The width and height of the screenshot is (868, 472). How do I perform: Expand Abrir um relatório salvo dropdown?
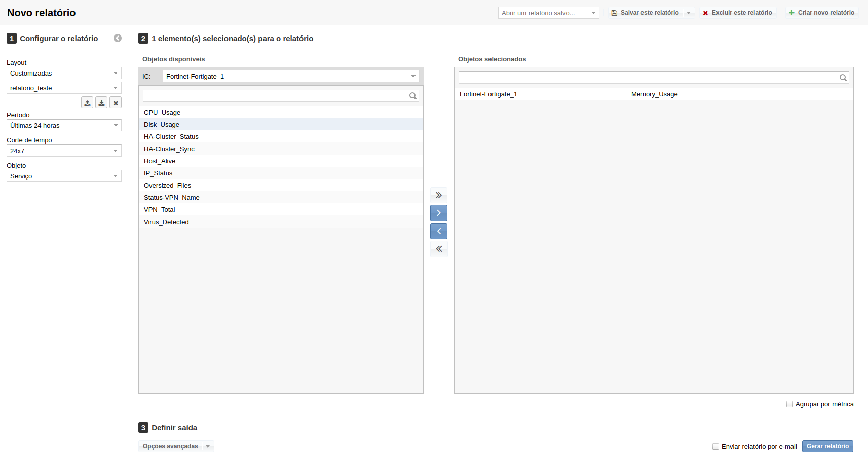click(548, 13)
